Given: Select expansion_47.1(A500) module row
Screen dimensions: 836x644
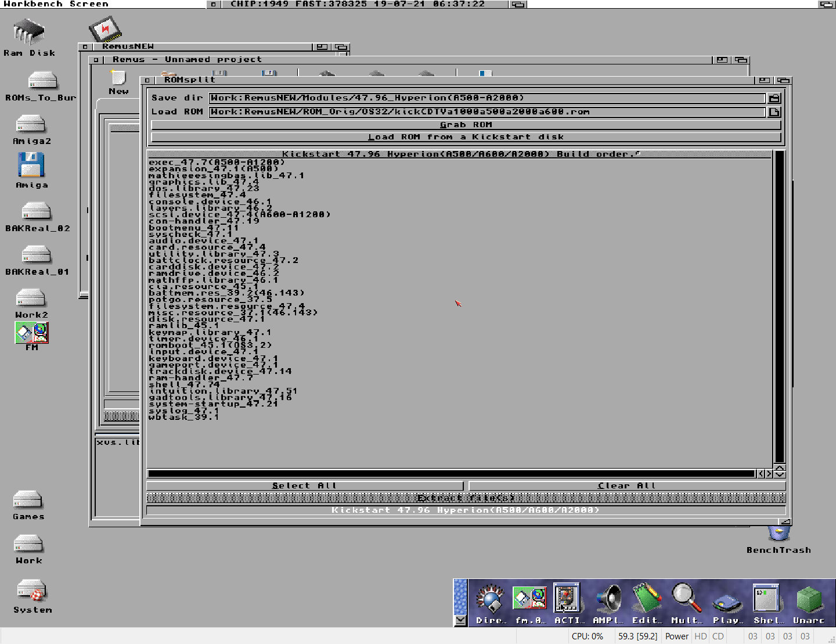Looking at the screenshot, I should click(x=213, y=168).
